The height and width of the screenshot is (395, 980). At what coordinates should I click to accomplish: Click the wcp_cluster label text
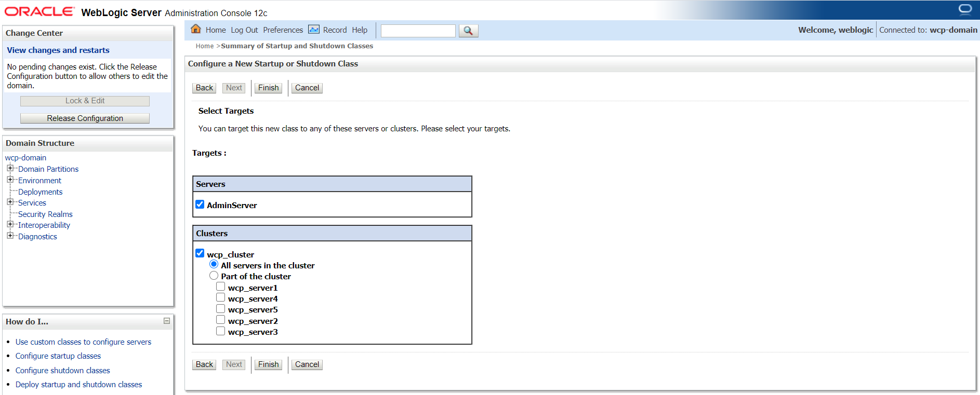pos(230,255)
